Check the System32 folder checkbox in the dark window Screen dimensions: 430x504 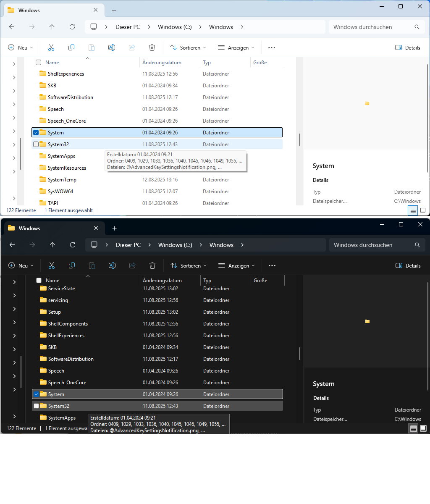point(36,406)
